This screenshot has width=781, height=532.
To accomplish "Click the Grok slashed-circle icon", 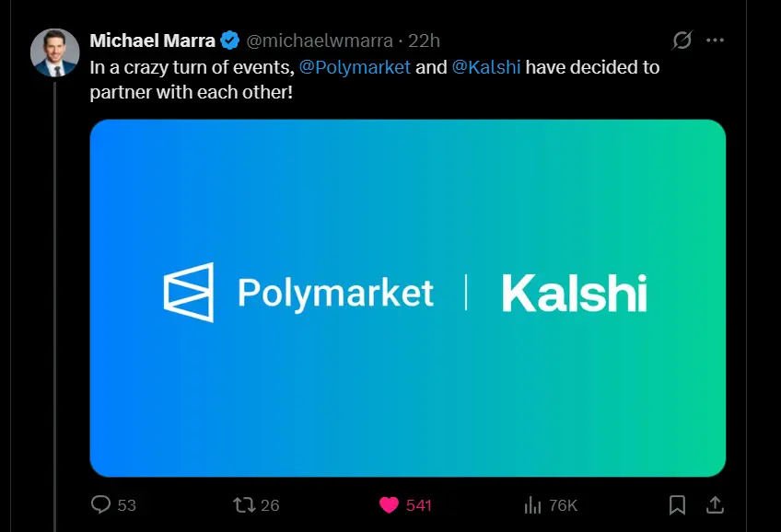I will point(682,40).
